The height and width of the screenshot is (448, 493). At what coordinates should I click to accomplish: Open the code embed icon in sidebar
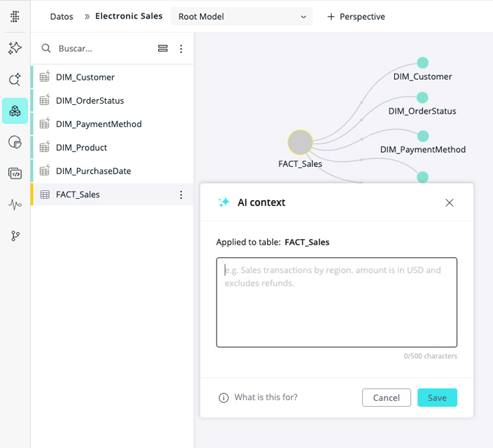pyautogui.click(x=15, y=173)
